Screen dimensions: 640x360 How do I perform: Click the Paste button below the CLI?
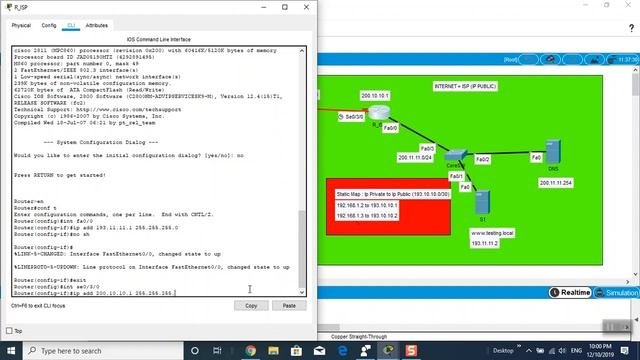[289, 306]
